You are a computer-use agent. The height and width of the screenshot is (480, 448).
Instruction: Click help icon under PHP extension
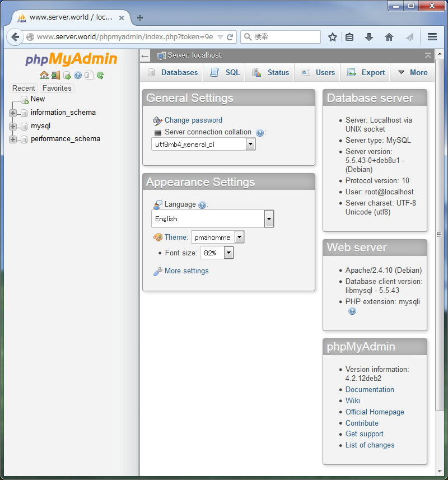[x=352, y=311]
